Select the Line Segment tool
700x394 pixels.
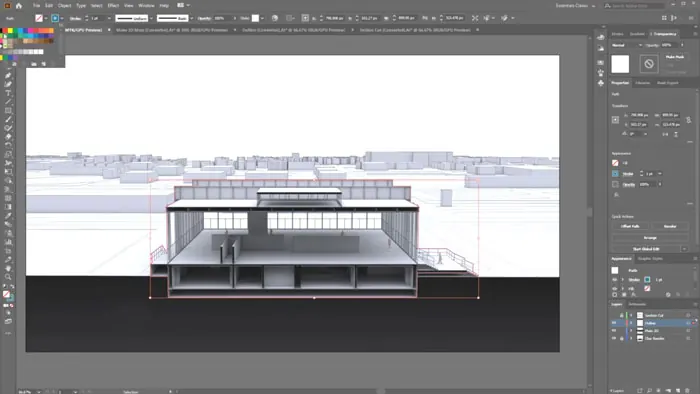pos(8,102)
